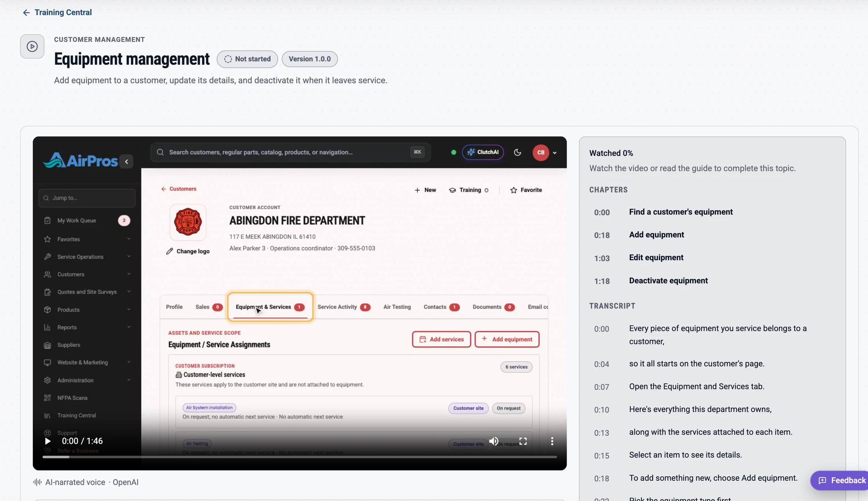This screenshot has width=868, height=501.
Task: Click Website & Marketing monitor icon
Action: [47, 362]
